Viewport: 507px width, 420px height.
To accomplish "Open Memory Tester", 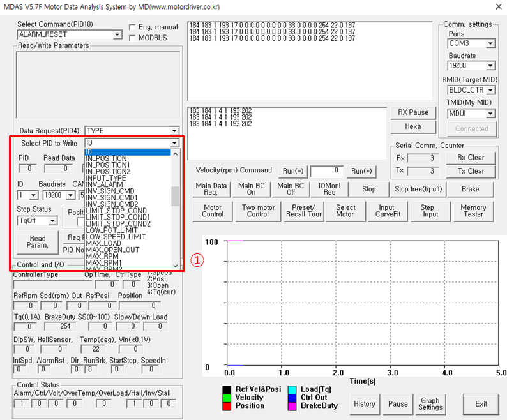I will (473, 211).
